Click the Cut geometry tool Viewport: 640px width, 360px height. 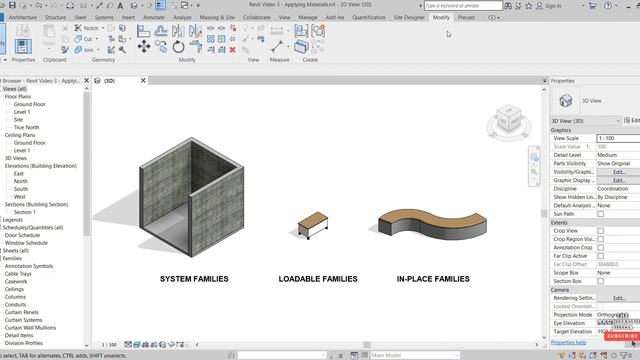pyautogui.click(x=83, y=39)
